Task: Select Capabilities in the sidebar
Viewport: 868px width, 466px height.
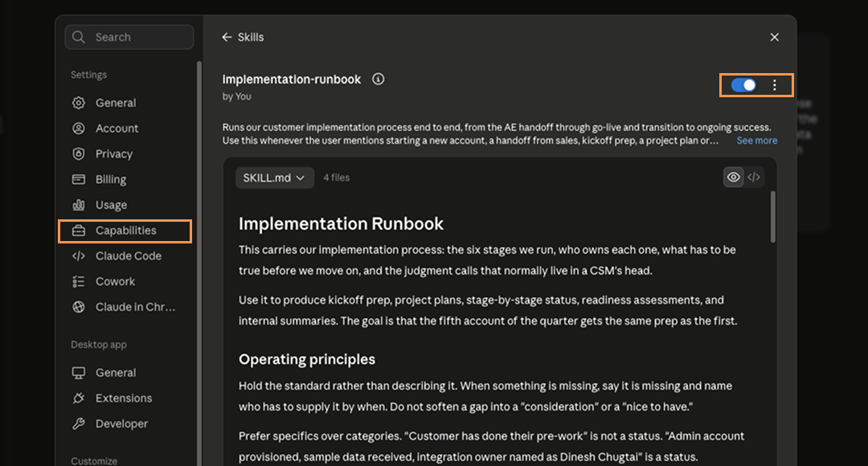Action: [125, 231]
